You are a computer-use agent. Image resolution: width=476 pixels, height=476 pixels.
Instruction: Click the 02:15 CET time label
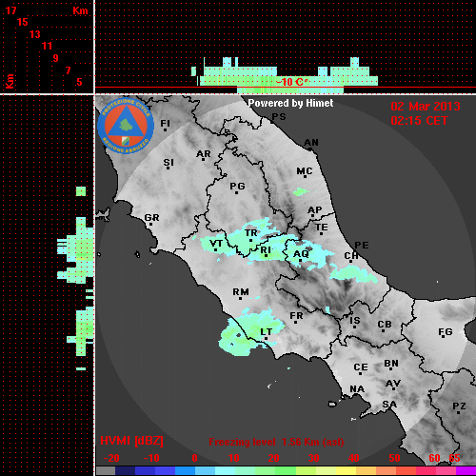pyautogui.click(x=419, y=121)
